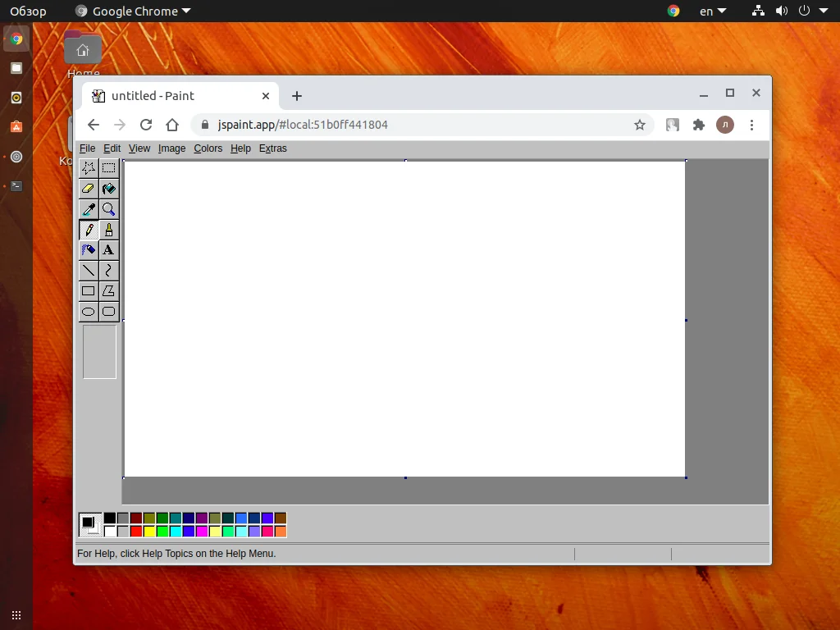The height and width of the screenshot is (630, 840).
Task: Select the Airbrush tool
Action: pos(89,249)
